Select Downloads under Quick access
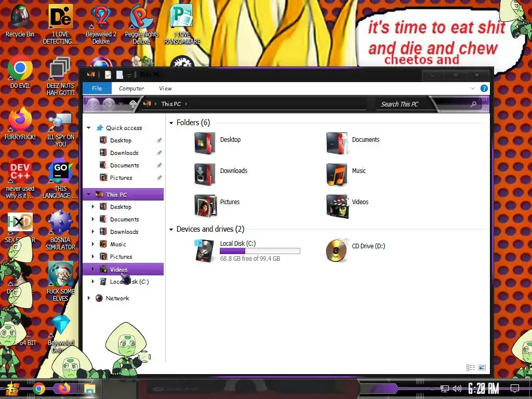Screen dimensions: 532x399 123,153
